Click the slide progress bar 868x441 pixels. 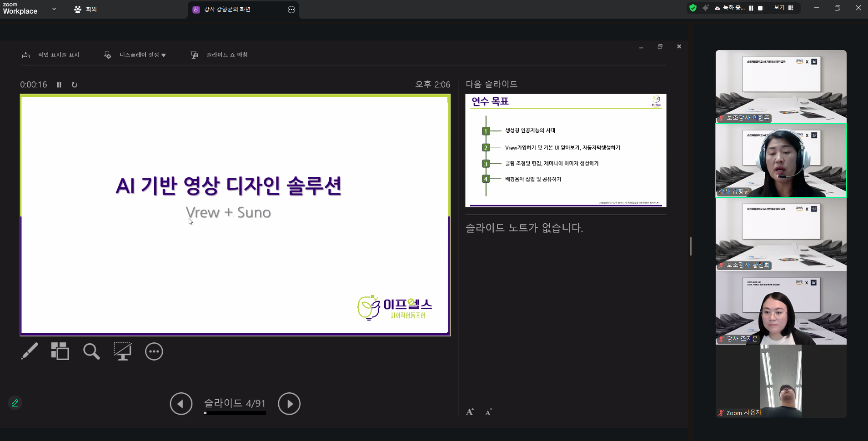[x=235, y=413]
